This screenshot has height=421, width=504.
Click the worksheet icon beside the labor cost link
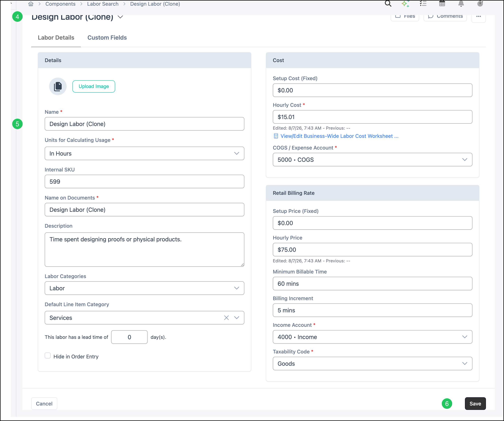click(x=276, y=136)
